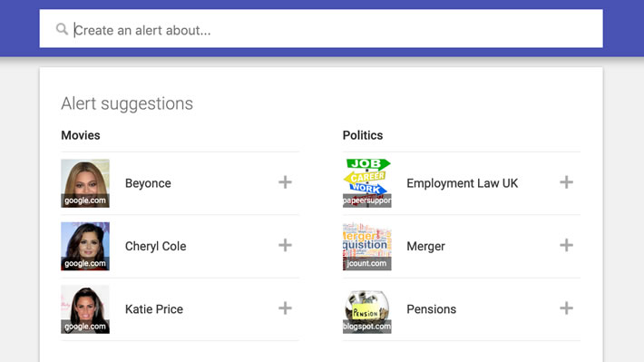
Task: Add the Cheryl Cole alert plus icon
Action: click(285, 245)
